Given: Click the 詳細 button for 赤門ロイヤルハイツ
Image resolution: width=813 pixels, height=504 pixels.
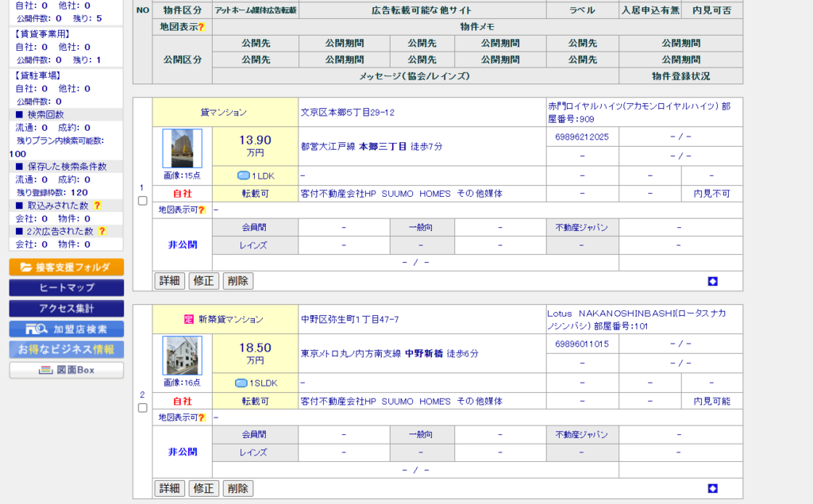Looking at the screenshot, I should [169, 281].
